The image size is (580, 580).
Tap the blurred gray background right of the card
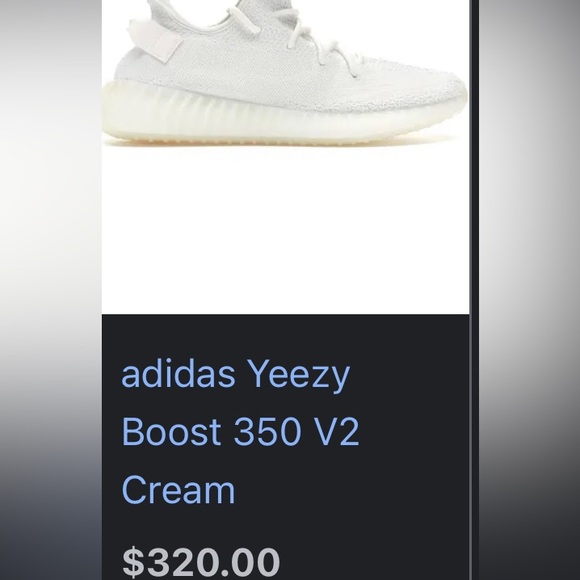[x=529, y=290]
